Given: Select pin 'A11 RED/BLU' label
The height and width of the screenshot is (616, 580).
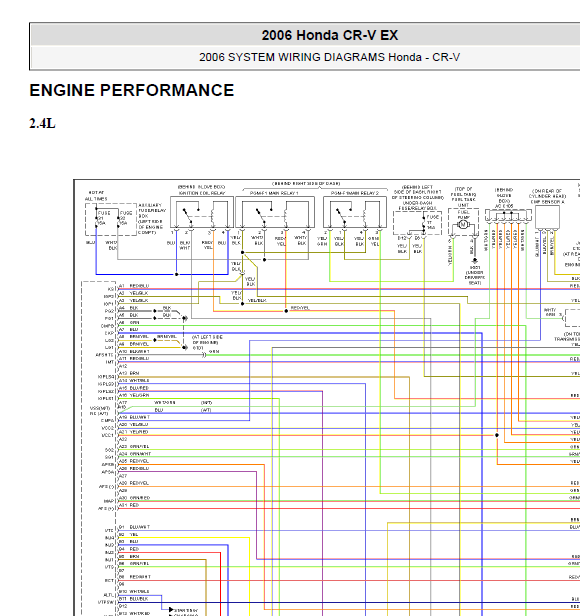Looking at the screenshot, I should pos(134,359).
